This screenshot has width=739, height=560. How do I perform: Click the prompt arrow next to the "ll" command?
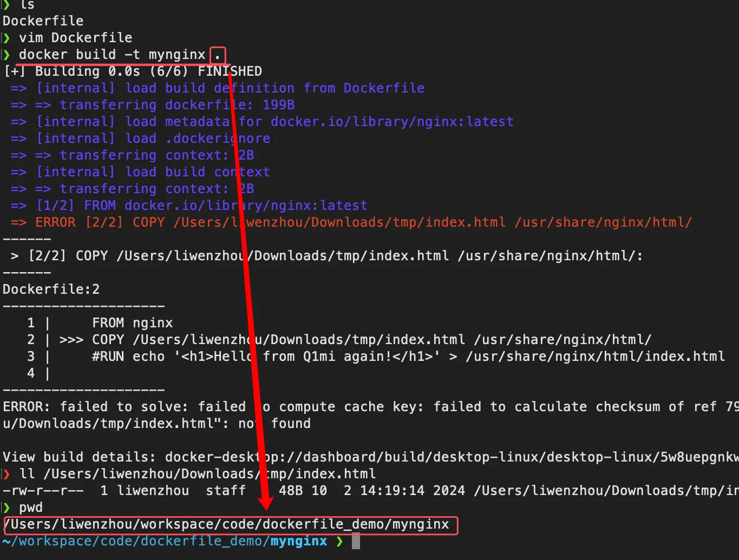[x=5, y=473]
